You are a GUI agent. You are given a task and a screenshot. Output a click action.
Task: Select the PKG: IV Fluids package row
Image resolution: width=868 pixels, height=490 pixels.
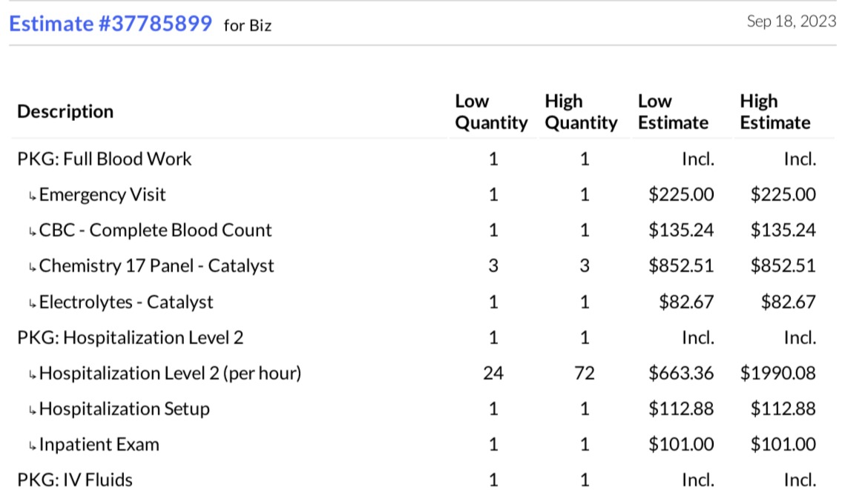coord(75,480)
